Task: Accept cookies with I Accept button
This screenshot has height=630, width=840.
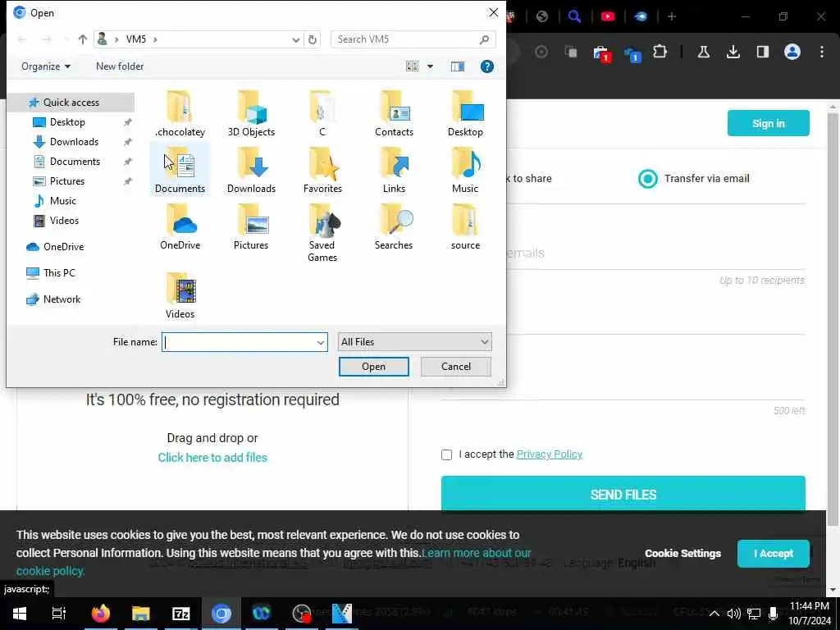Action: [x=773, y=554]
